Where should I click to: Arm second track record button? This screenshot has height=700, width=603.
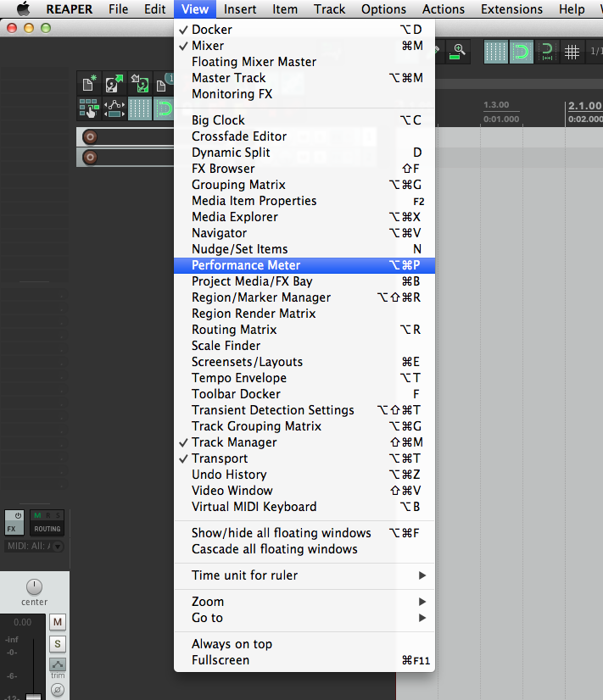[x=90, y=157]
